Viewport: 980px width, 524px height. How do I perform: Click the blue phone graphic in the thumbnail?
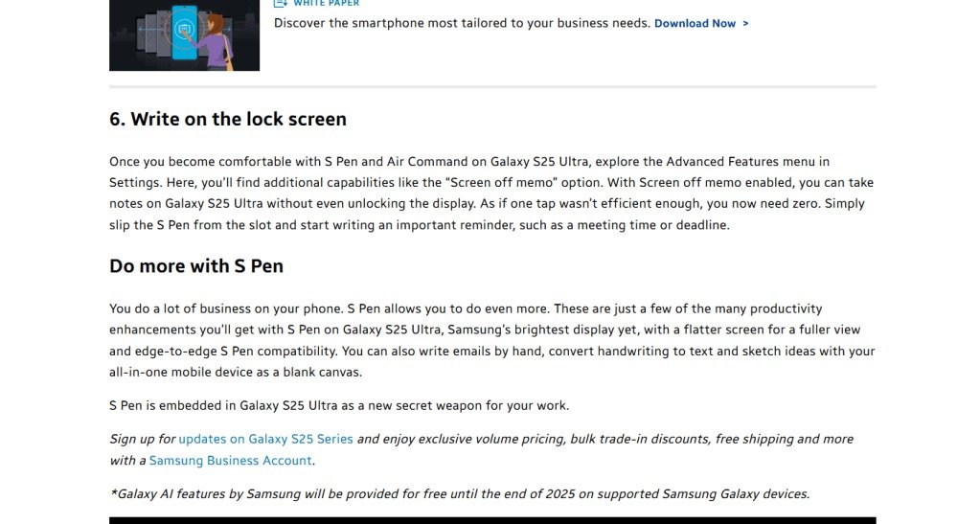(184, 29)
